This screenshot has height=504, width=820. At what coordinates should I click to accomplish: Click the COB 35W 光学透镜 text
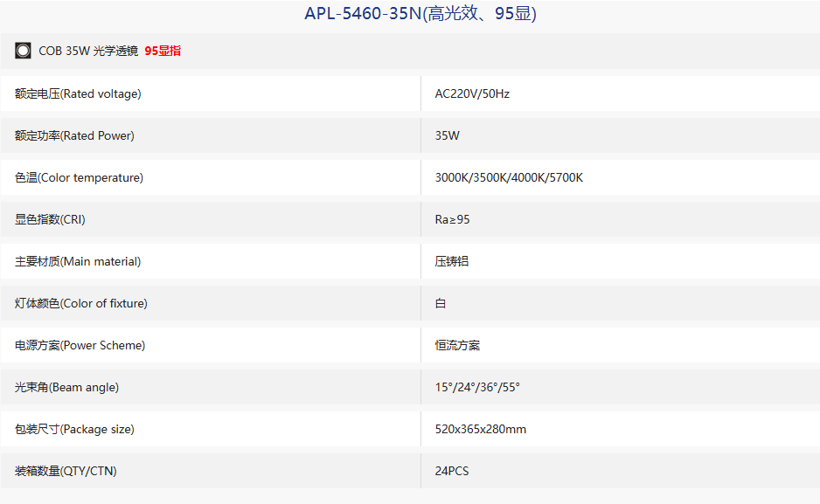click(88, 51)
